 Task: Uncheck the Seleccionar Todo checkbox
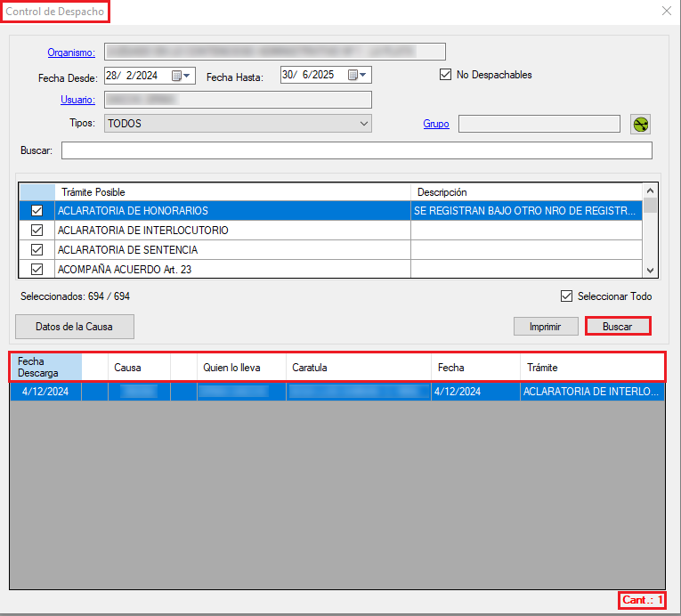[x=566, y=296]
